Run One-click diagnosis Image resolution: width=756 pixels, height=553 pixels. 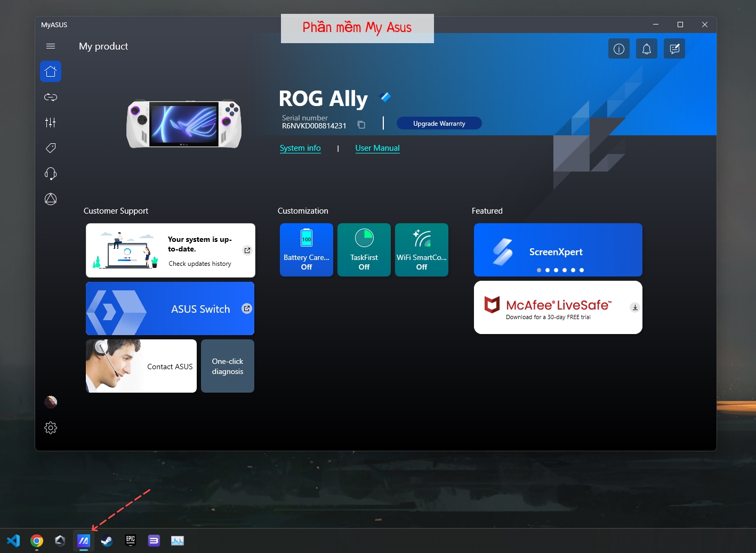point(228,366)
